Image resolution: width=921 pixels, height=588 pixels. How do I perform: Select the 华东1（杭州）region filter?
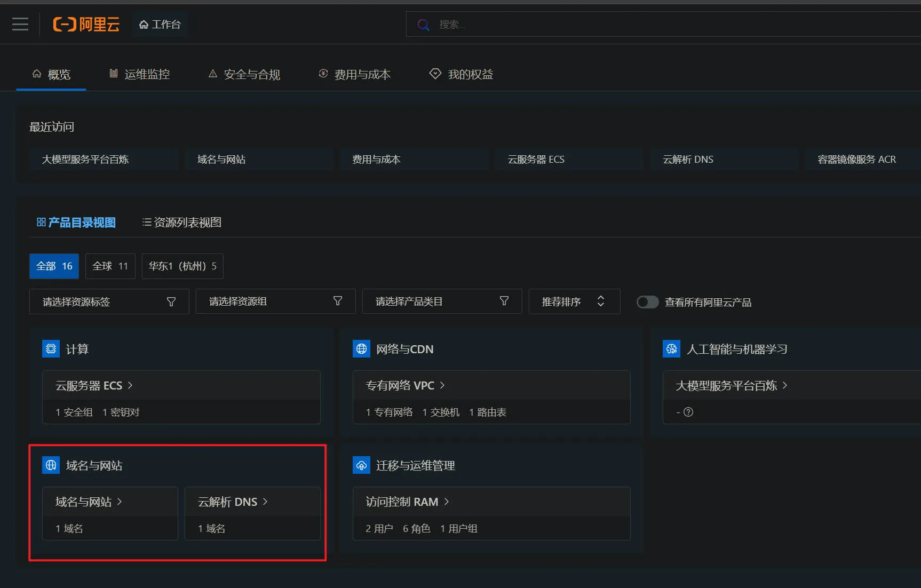[x=182, y=266]
